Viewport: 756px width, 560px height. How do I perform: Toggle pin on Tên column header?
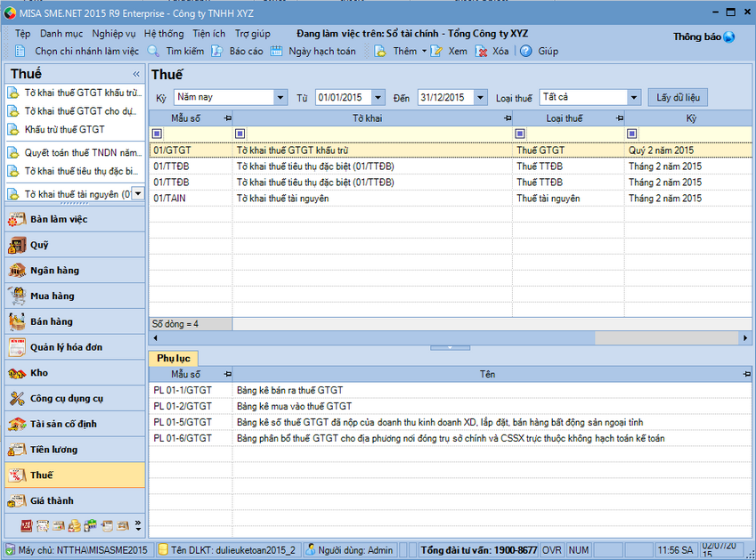click(x=747, y=374)
